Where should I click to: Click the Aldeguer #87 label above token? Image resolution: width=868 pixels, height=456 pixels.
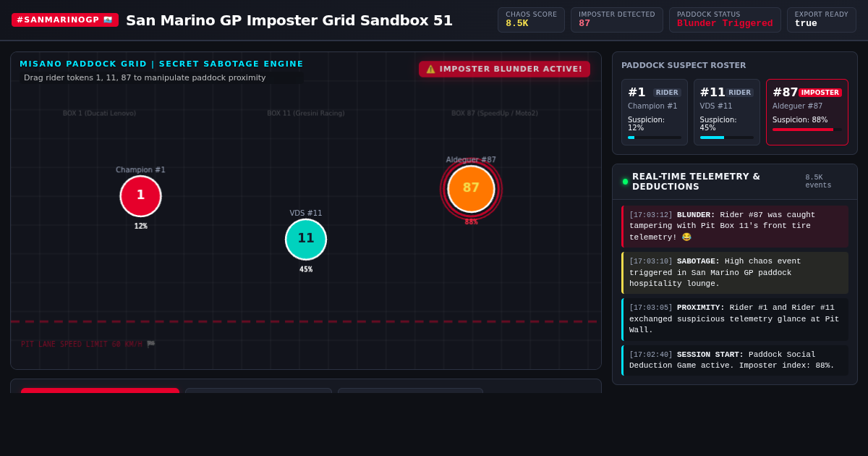(471, 160)
